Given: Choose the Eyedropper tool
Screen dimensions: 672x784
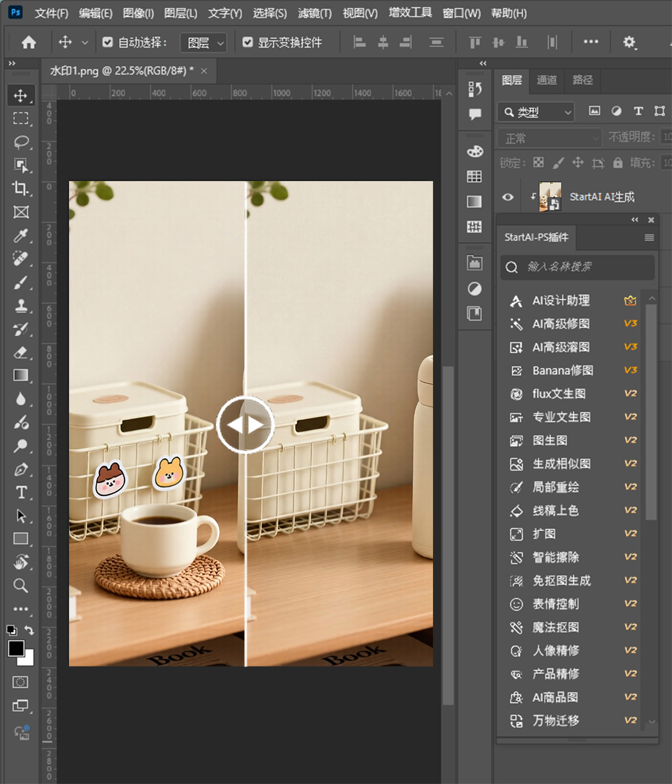Looking at the screenshot, I should pyautogui.click(x=21, y=236).
